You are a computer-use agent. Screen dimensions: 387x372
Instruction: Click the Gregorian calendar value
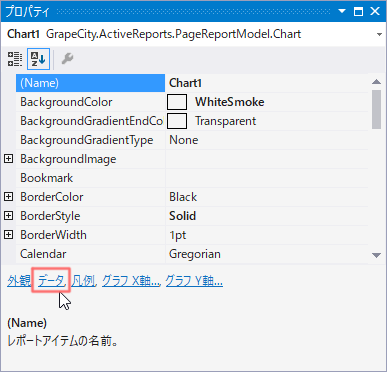[x=195, y=254]
